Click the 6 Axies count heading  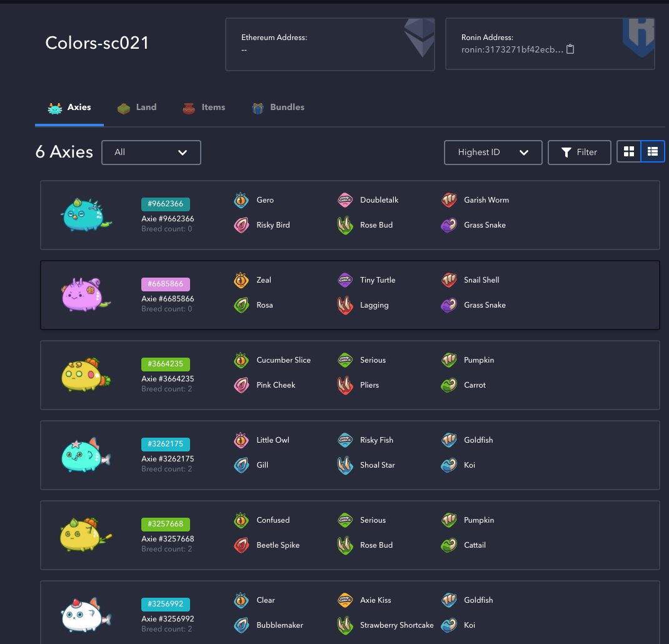point(64,152)
